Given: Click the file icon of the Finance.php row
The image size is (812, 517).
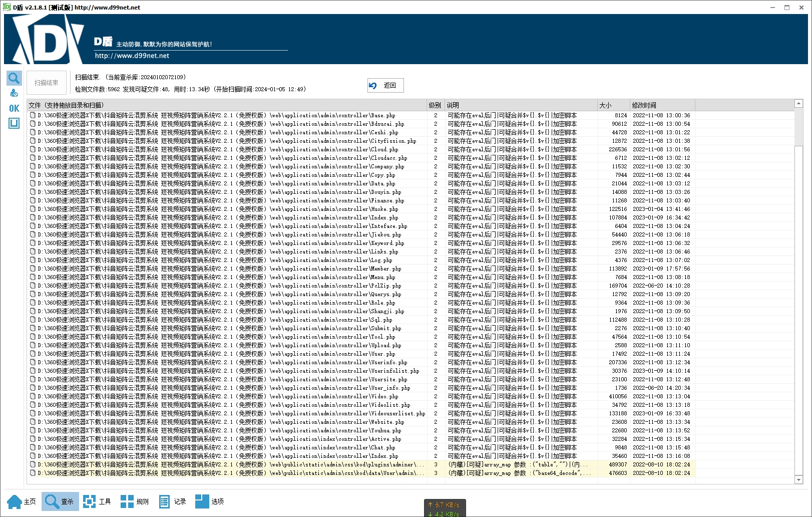Looking at the screenshot, I should pyautogui.click(x=33, y=200).
